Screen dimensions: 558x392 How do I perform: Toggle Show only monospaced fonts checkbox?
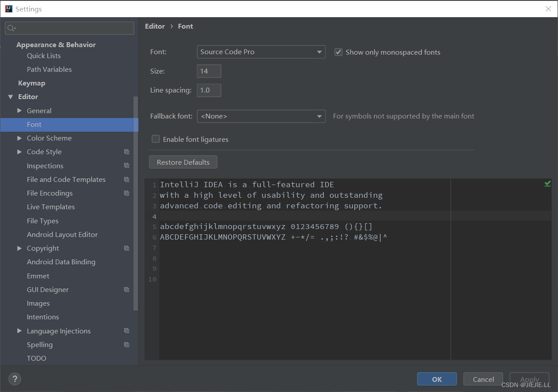338,52
